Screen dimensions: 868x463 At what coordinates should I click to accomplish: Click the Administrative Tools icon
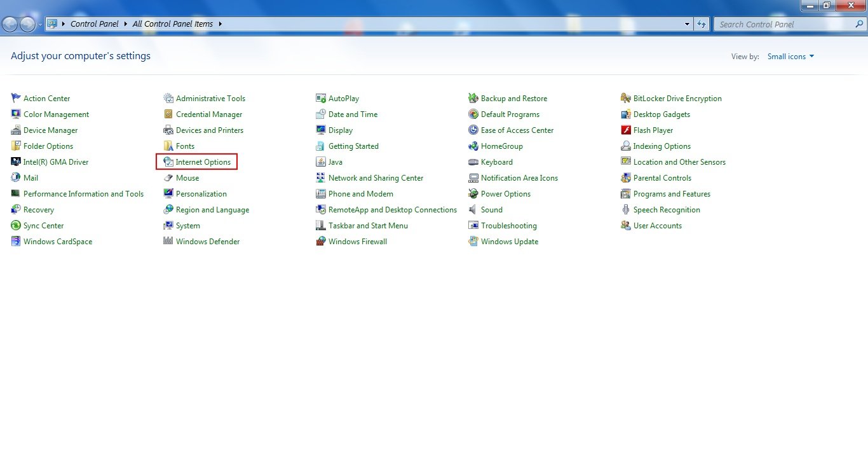(x=168, y=98)
